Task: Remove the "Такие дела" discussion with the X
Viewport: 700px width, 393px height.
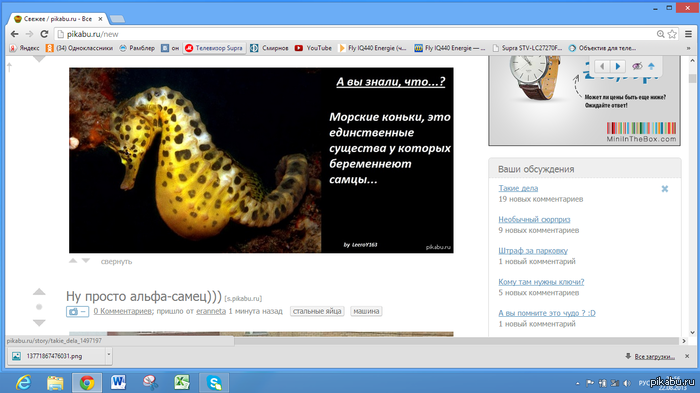Action: click(665, 189)
